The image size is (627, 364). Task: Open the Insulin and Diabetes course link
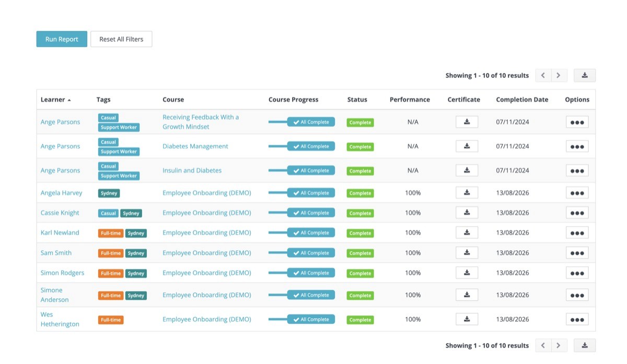pos(192,170)
